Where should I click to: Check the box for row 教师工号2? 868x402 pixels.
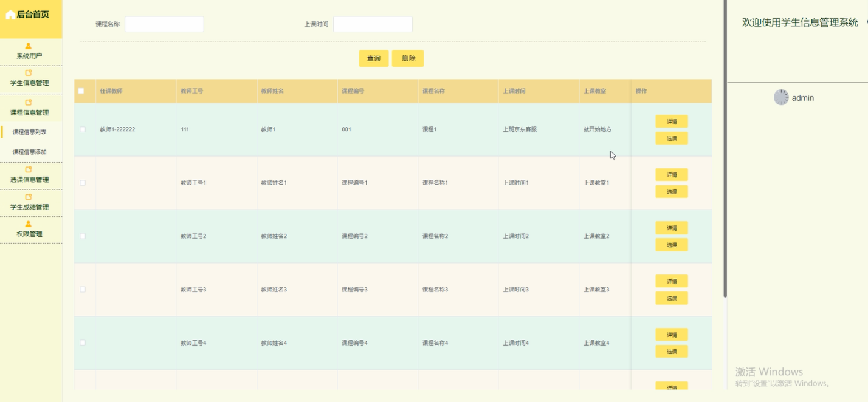[x=83, y=236]
